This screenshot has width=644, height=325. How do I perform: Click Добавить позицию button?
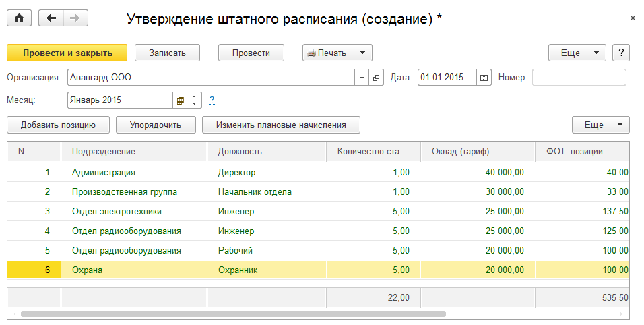[58, 125]
